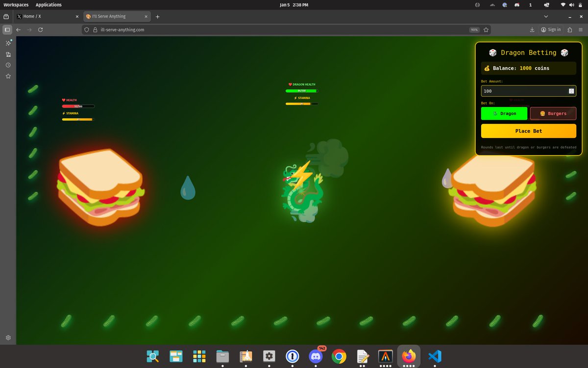Launch Google Chrome from dock

point(339,356)
